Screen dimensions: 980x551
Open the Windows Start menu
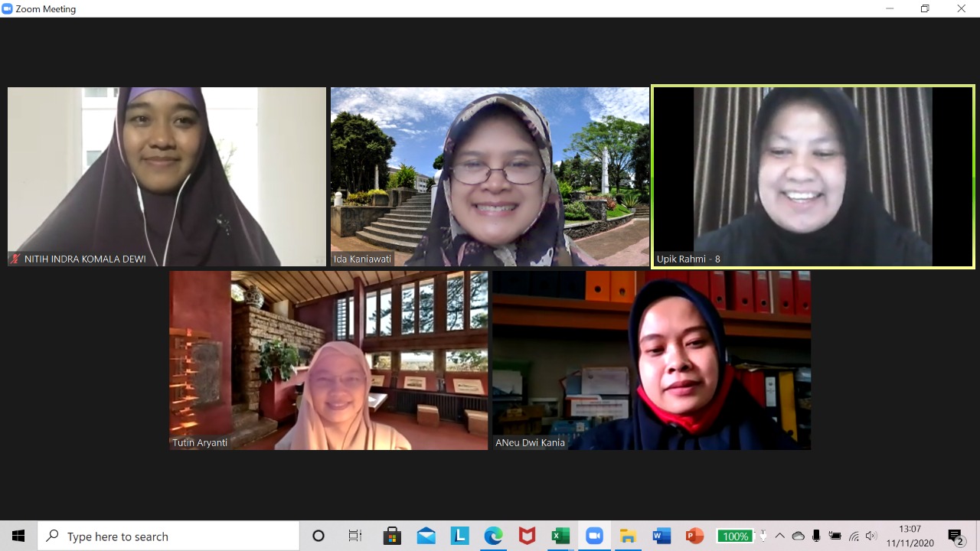[x=18, y=536]
